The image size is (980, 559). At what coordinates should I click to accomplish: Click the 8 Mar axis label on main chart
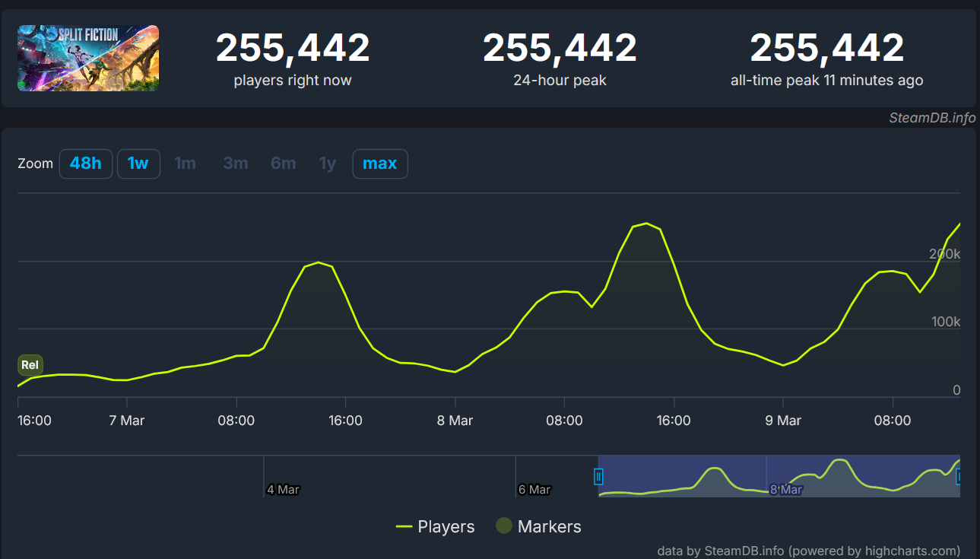pyautogui.click(x=455, y=420)
